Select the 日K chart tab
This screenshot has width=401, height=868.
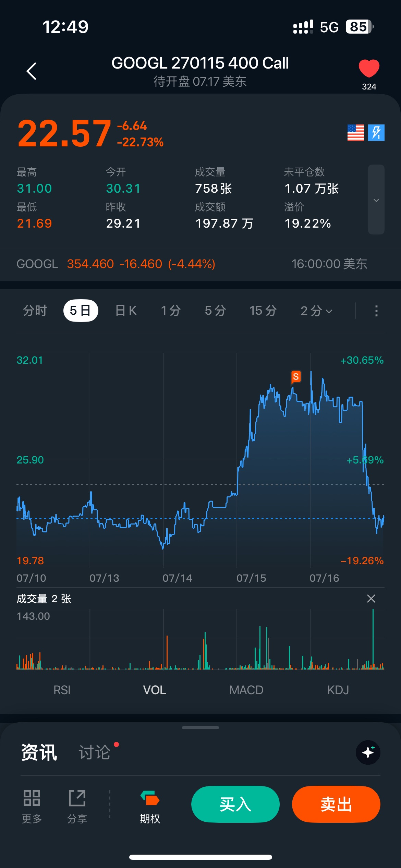pos(126,311)
